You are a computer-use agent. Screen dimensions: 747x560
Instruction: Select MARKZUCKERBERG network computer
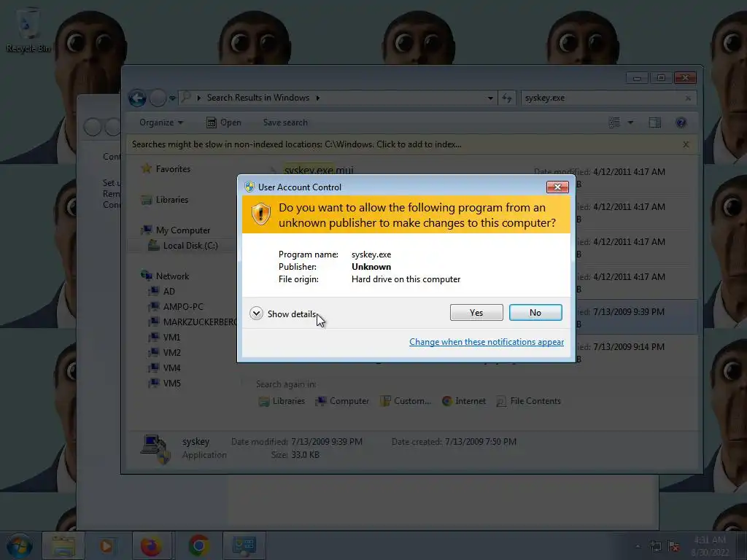(x=193, y=322)
